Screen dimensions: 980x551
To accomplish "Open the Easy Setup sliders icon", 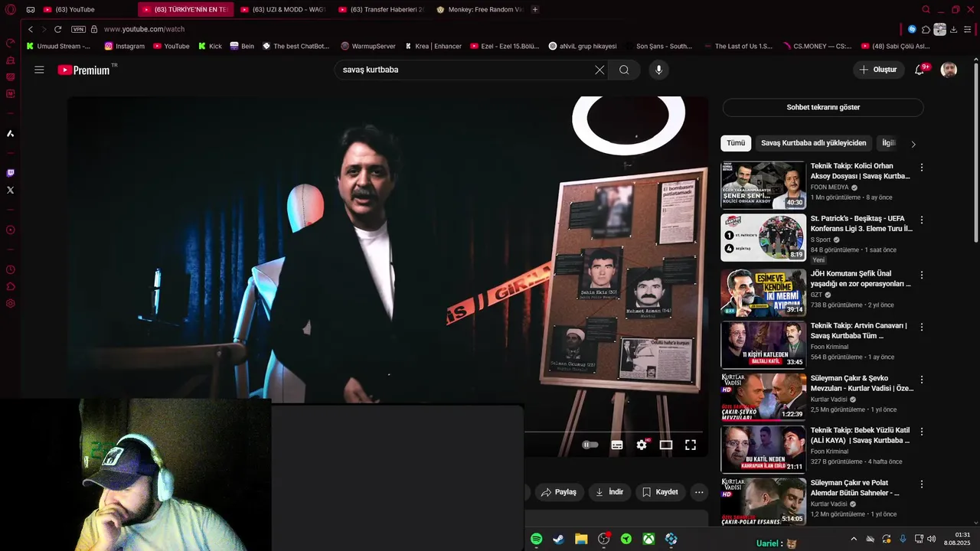I will pos(968,29).
